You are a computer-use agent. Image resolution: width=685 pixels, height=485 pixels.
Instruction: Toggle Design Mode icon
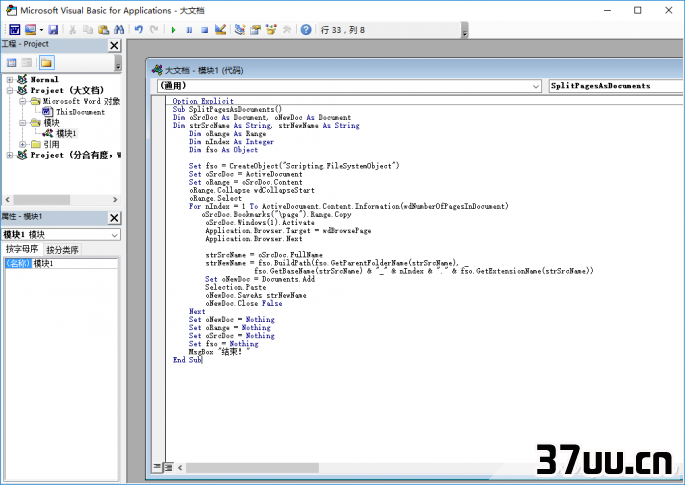coord(220,30)
